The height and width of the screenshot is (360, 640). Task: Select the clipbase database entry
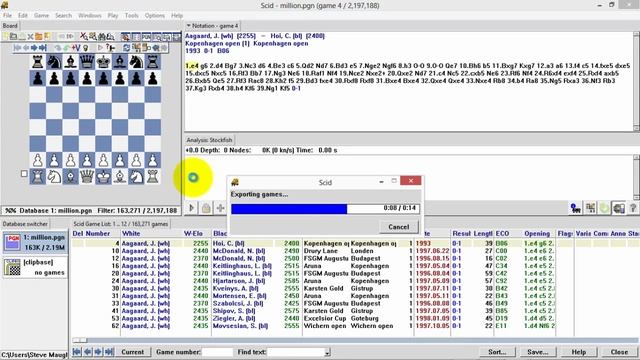[35, 267]
